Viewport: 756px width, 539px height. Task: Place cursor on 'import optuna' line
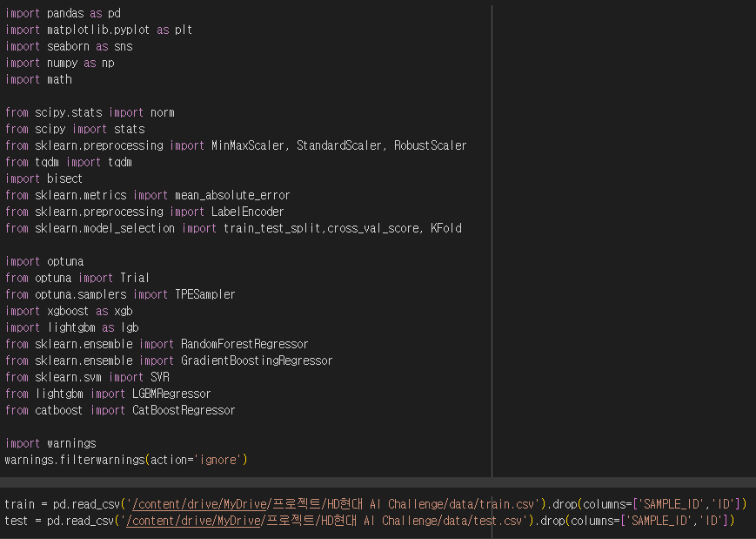(44, 261)
